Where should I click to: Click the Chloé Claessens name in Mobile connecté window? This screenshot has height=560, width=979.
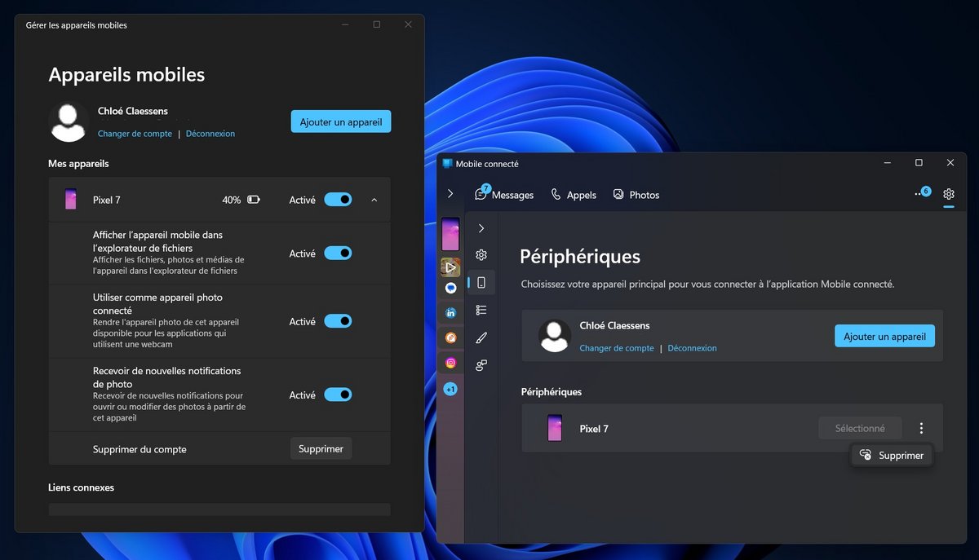click(x=614, y=325)
